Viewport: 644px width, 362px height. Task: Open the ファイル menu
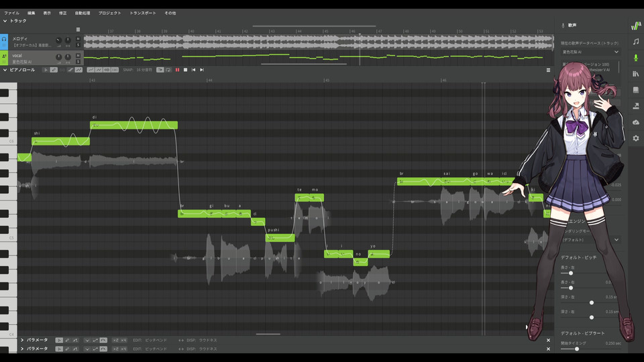coord(11,13)
